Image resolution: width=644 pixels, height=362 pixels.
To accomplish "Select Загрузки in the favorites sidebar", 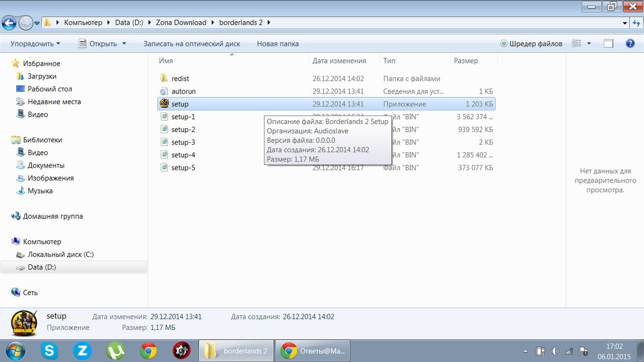I will (x=42, y=76).
